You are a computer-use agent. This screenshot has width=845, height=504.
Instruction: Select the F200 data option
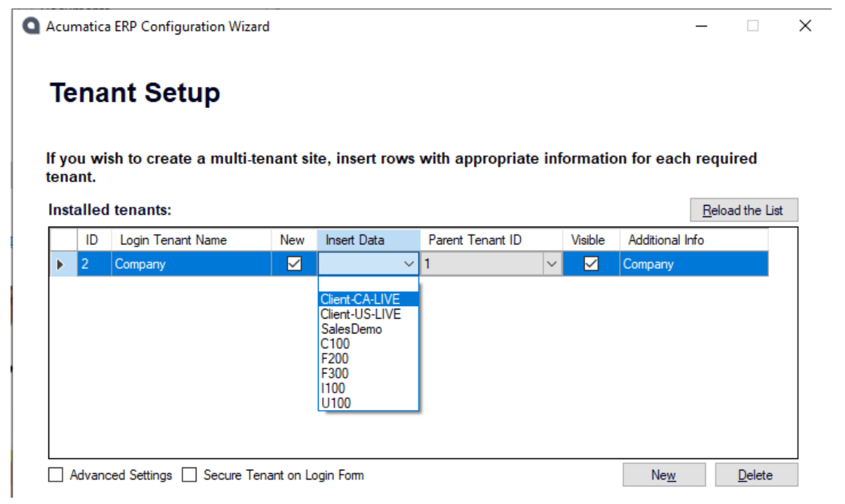pos(368,359)
